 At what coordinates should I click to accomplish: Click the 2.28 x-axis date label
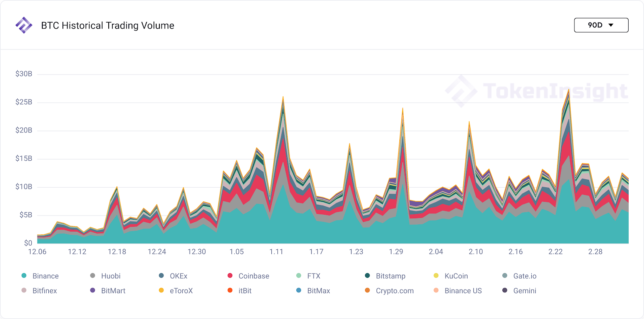[x=595, y=252]
